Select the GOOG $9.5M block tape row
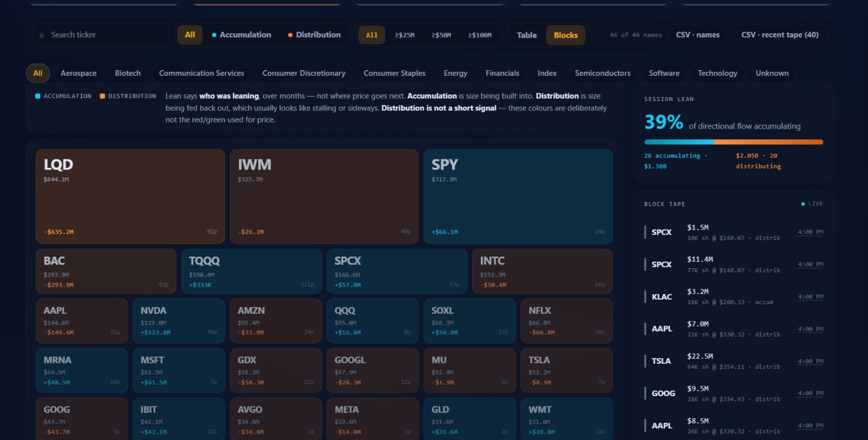The image size is (868, 440). [x=733, y=393]
